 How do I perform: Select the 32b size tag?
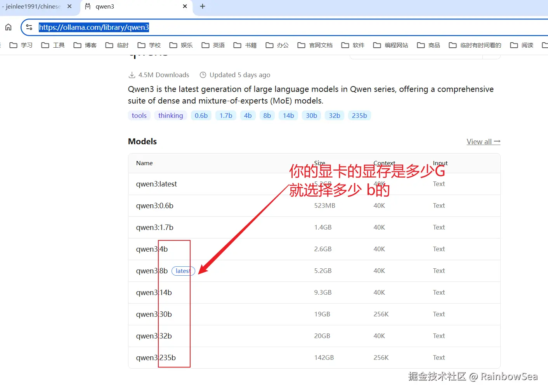tap(335, 116)
